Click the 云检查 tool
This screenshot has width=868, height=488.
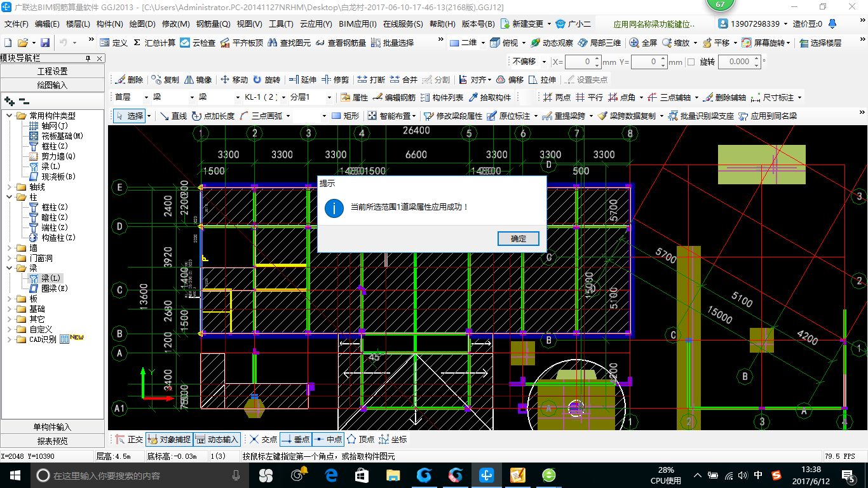[x=198, y=43]
